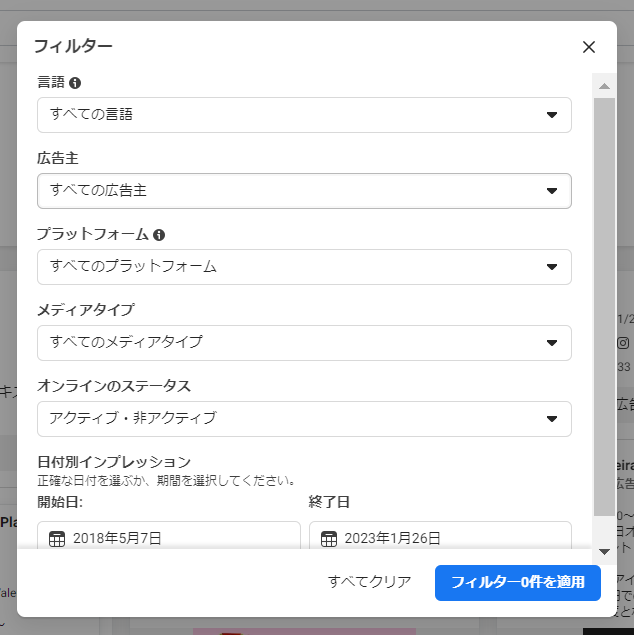This screenshot has width=634, height=635.
Task: Click the scrollbar up arrow
Action: (x=604, y=86)
